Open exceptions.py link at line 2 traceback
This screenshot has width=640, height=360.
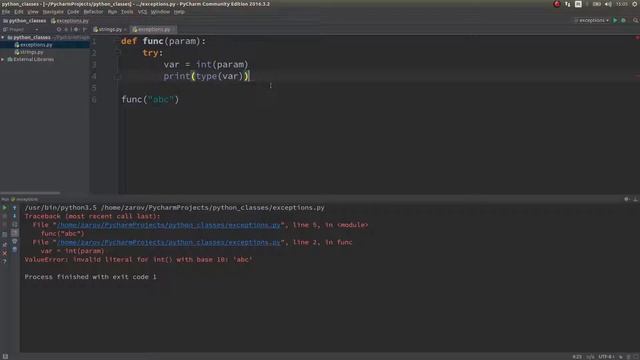[x=169, y=242]
